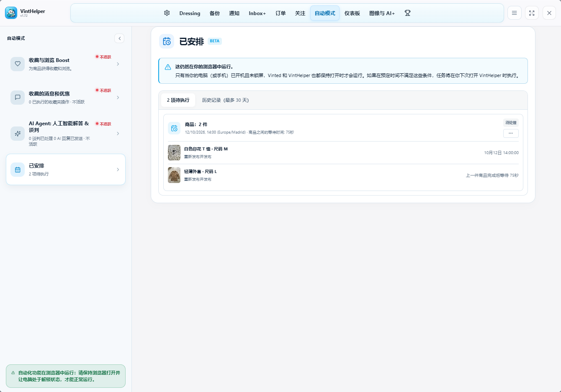Image resolution: width=561 pixels, height=392 pixels.
Task: Open the 关注 tab
Action: [300, 13]
